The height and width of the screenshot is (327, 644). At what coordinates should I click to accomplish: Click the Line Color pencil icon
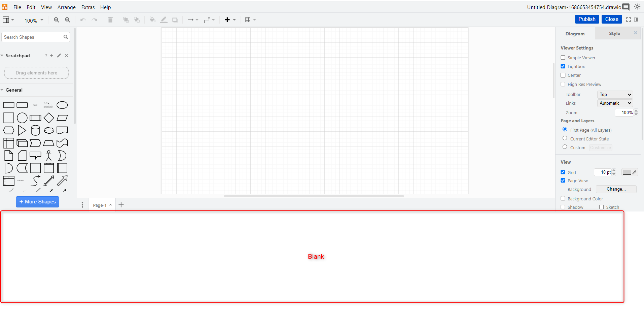tap(164, 20)
